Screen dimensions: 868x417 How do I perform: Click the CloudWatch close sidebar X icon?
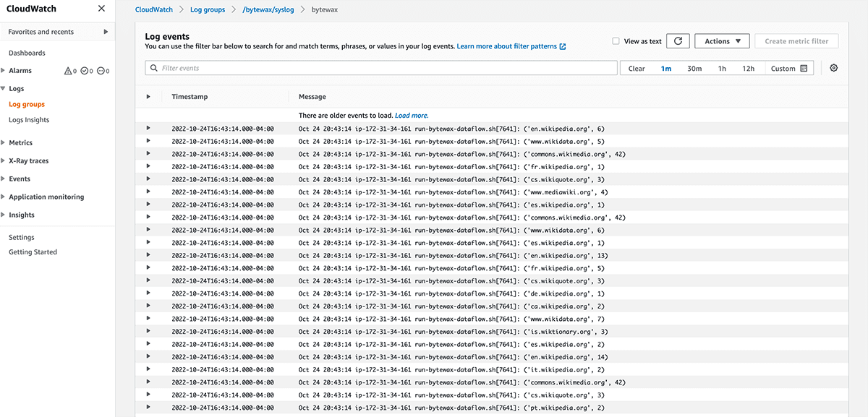click(x=101, y=8)
